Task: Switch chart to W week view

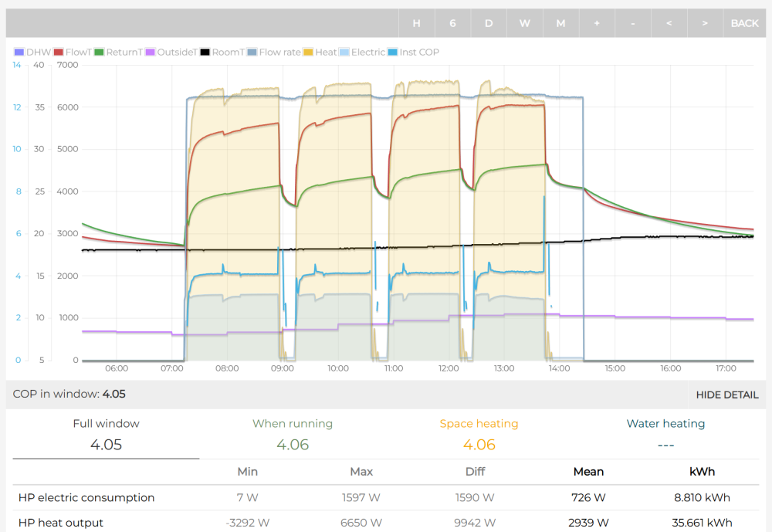Action: click(524, 23)
